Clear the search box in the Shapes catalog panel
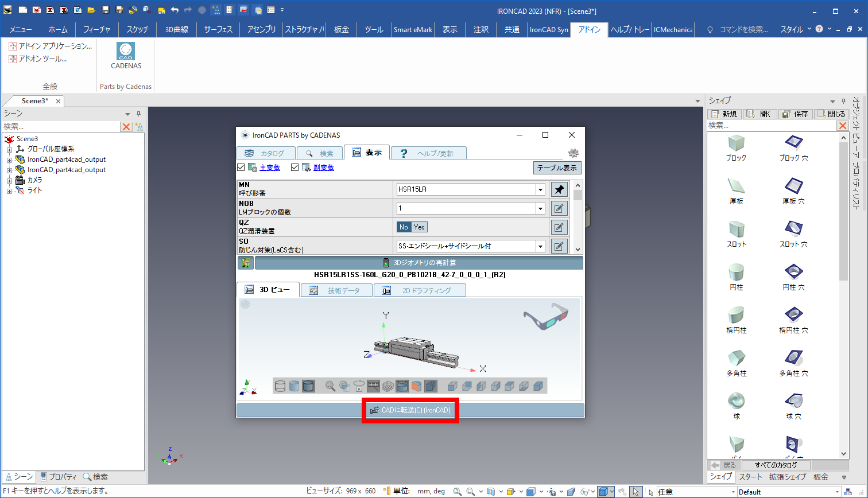 click(843, 126)
